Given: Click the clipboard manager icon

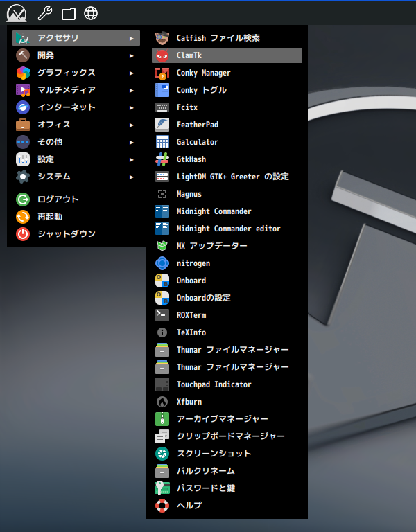Looking at the screenshot, I should [162, 436].
